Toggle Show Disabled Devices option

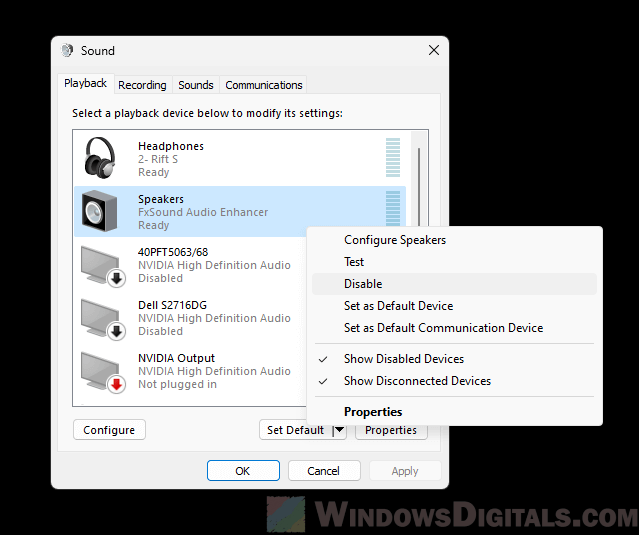point(454,359)
